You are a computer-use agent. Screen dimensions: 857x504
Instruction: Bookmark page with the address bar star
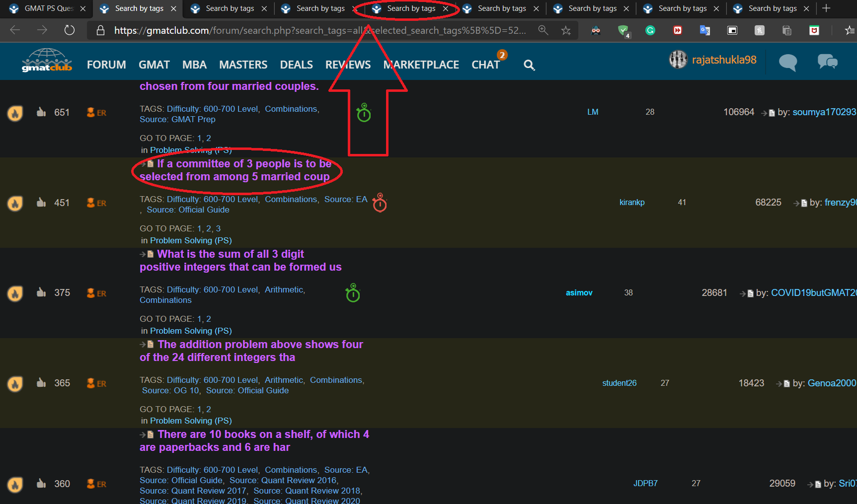(x=566, y=31)
